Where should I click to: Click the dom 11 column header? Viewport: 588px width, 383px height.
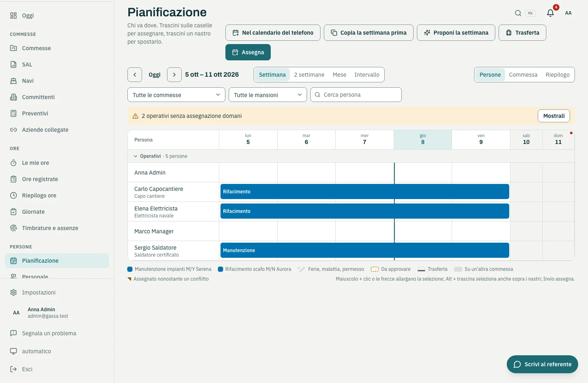(558, 139)
